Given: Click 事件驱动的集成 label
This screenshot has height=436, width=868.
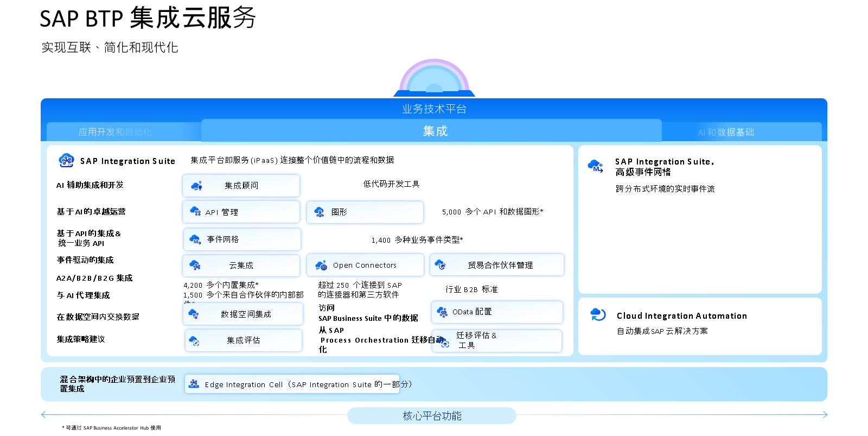Looking at the screenshot, I should pyautogui.click(x=85, y=260).
